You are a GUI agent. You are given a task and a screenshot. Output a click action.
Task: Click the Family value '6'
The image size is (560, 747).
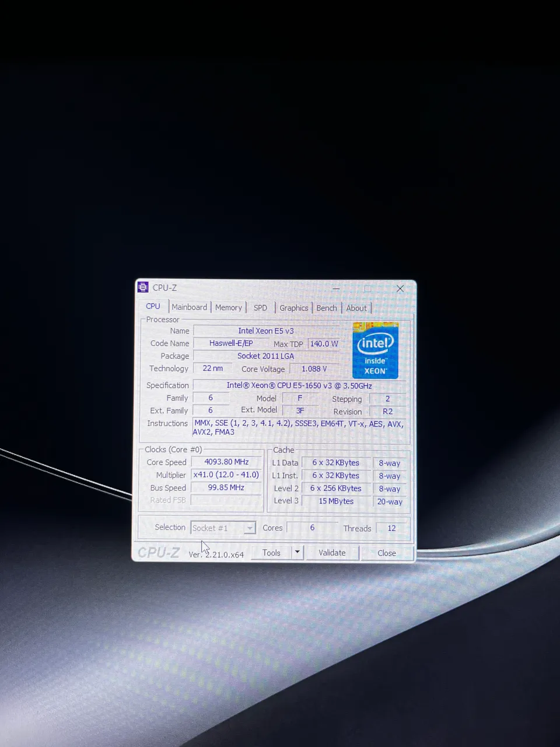click(211, 397)
